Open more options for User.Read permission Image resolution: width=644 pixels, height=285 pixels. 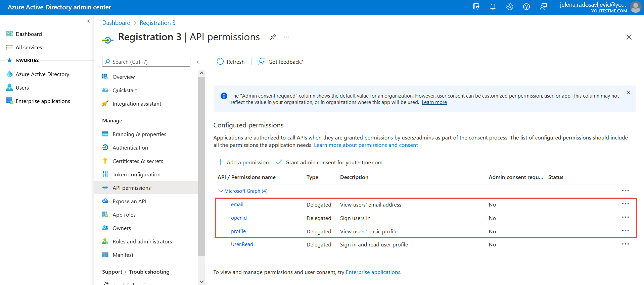point(625,244)
